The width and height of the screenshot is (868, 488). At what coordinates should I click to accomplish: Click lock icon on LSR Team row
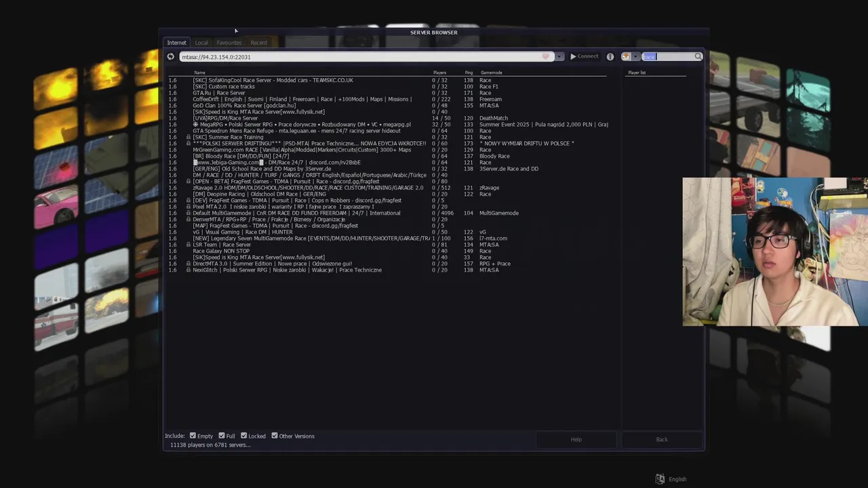pyautogui.click(x=189, y=245)
